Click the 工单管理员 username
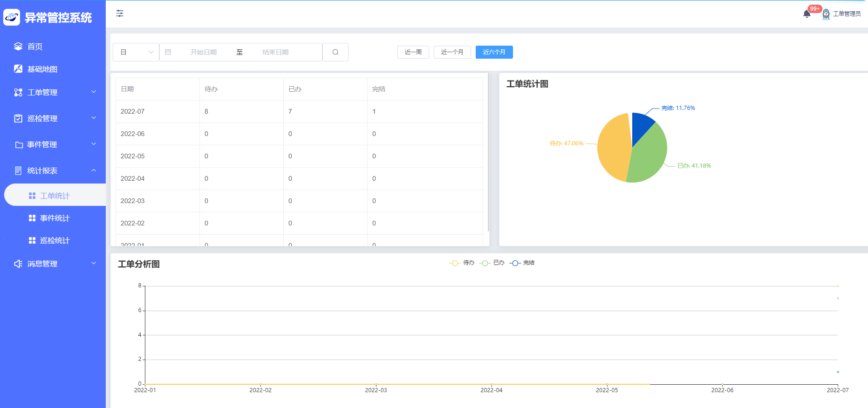 847,14
